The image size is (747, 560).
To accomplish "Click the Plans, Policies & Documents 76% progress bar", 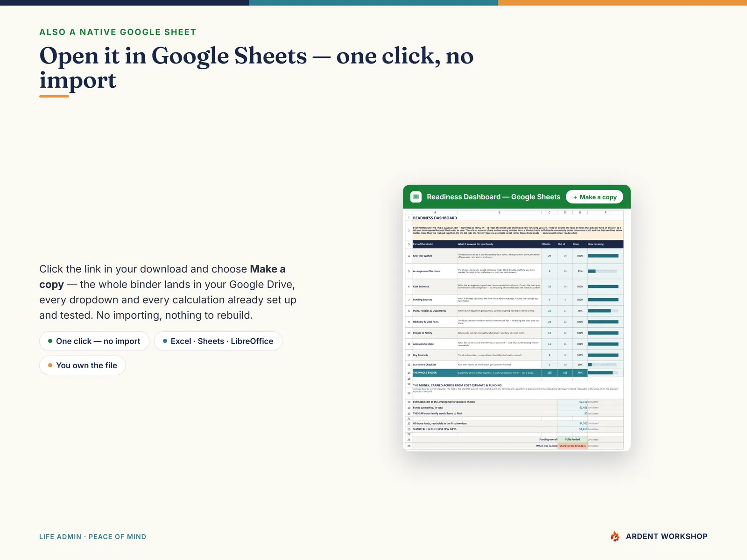I will [x=603, y=311].
